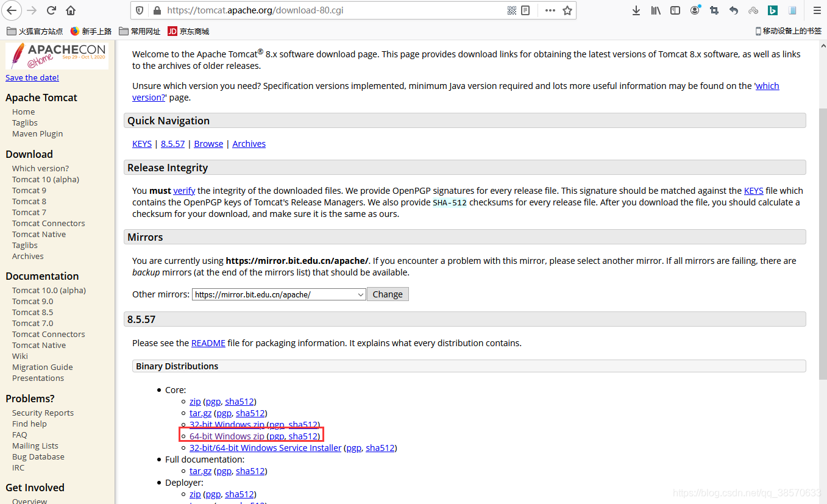This screenshot has height=504, width=827.
Task: Reload the current page
Action: coord(51,10)
